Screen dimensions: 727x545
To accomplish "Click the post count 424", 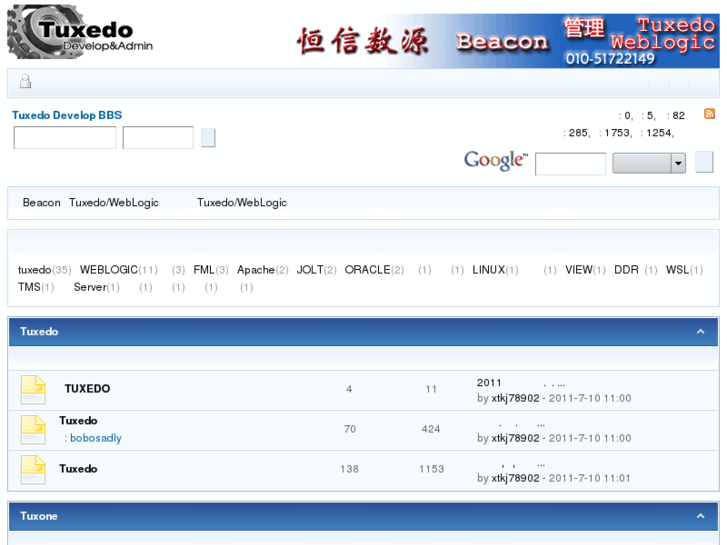I will coord(431,429).
